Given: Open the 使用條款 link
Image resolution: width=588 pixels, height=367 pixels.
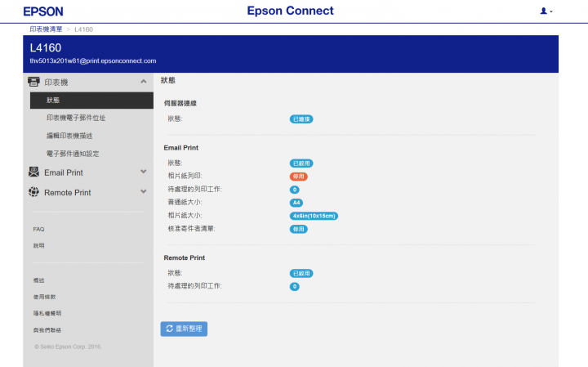Looking at the screenshot, I should [x=44, y=297].
